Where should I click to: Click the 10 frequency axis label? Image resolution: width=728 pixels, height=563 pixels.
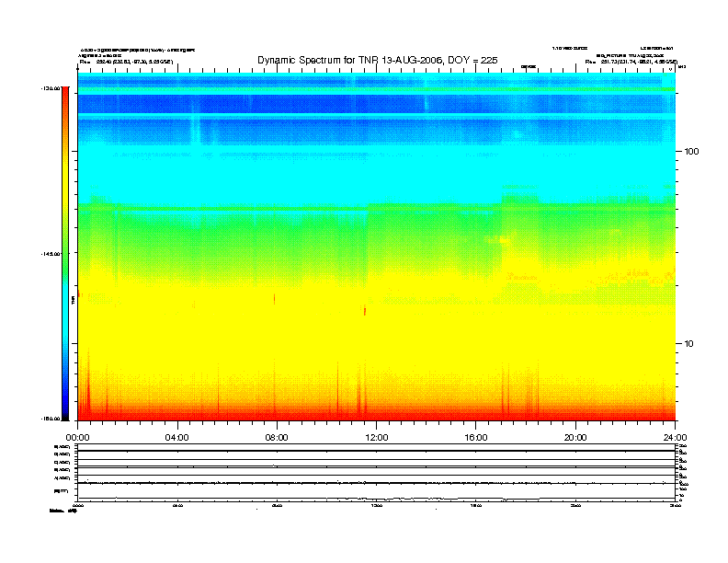[x=688, y=344]
